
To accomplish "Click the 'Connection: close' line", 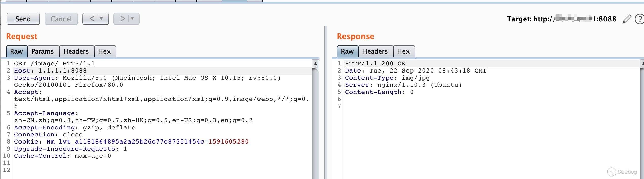I will 48,135.
